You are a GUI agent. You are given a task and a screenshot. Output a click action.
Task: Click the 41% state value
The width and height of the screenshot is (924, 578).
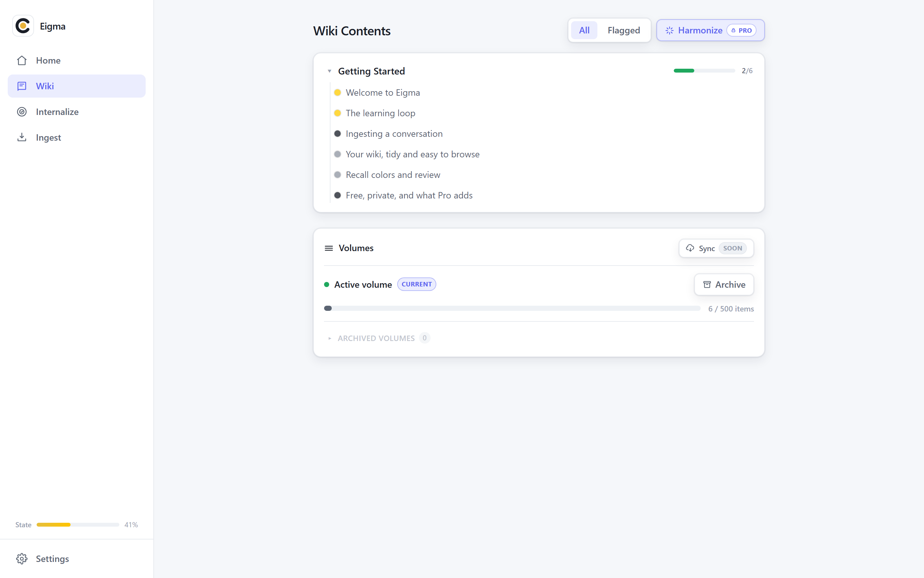131,524
